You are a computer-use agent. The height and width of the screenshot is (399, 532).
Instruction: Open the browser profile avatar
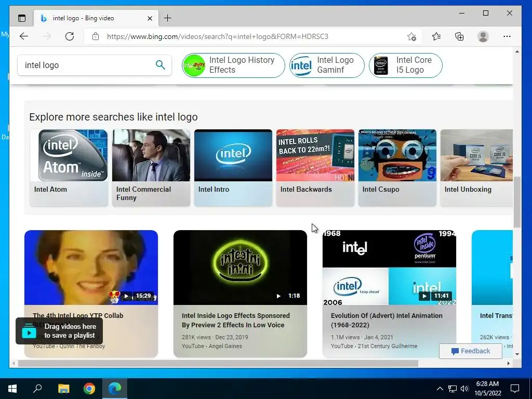(x=483, y=36)
